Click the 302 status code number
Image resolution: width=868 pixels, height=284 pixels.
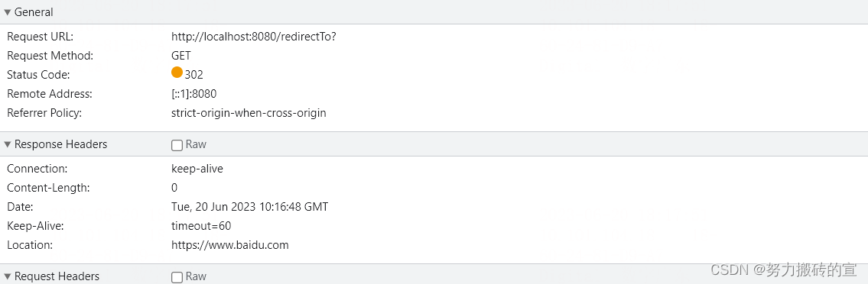point(193,75)
